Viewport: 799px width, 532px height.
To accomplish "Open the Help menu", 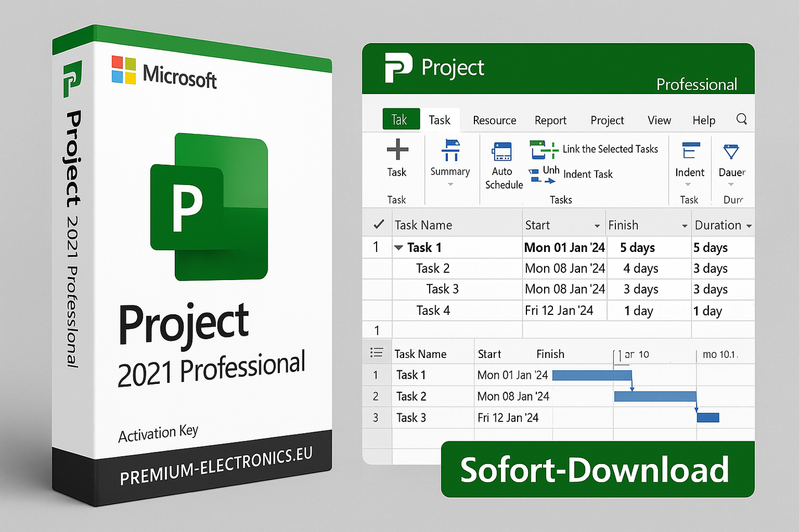I will click(703, 120).
